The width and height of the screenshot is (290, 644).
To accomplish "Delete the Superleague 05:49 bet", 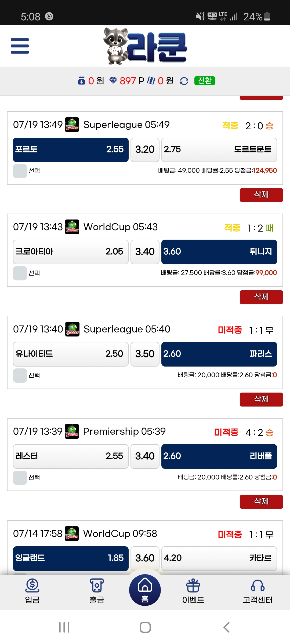I will click(261, 195).
